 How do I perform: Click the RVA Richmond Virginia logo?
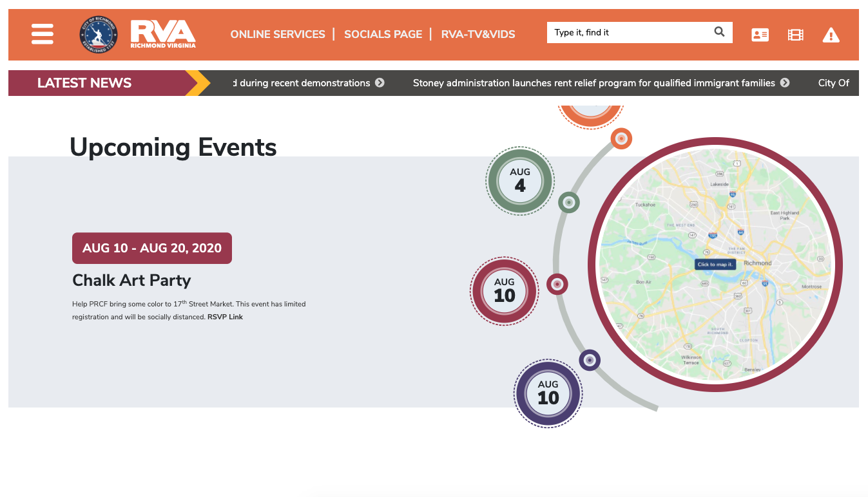[162, 34]
